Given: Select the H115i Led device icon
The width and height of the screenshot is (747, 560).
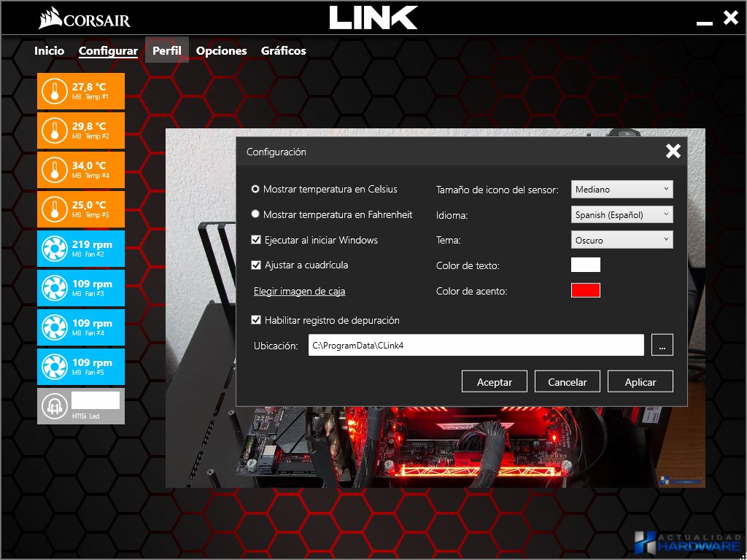Looking at the screenshot, I should click(53, 406).
